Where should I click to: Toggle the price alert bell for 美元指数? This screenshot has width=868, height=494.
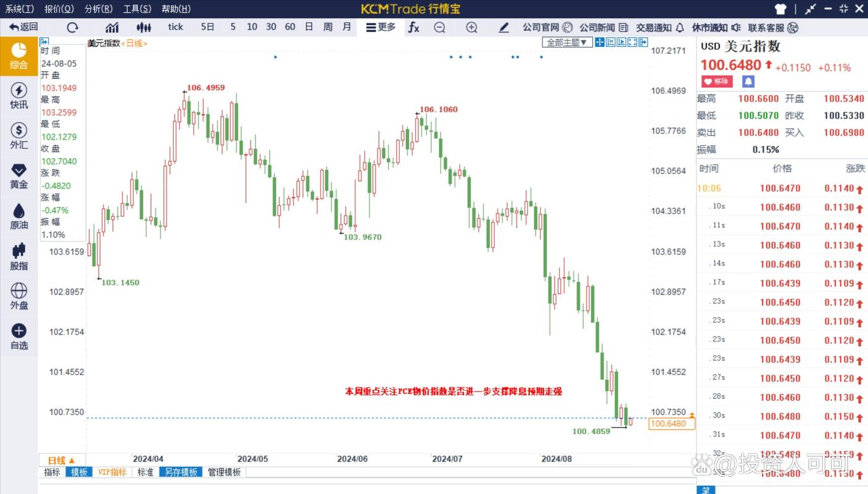[x=748, y=81]
